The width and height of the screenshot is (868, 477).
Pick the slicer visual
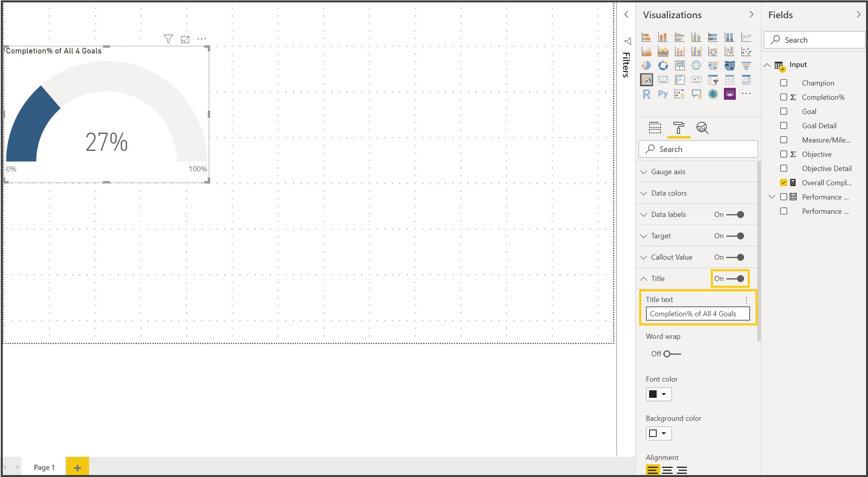tap(713, 80)
